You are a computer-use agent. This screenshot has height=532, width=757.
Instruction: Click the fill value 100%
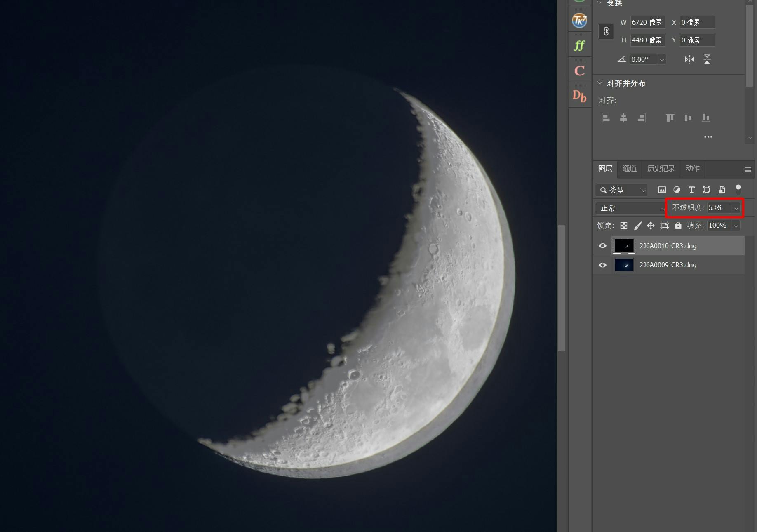(x=719, y=226)
